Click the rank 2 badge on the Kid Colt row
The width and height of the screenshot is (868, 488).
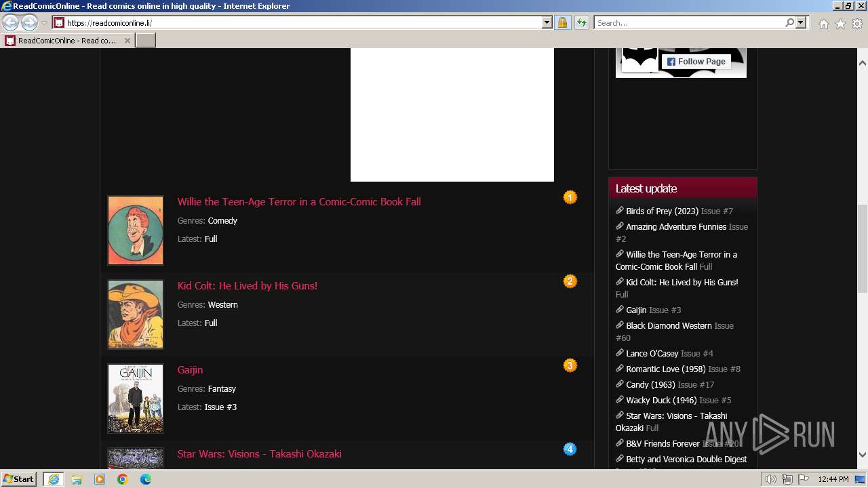coord(570,281)
